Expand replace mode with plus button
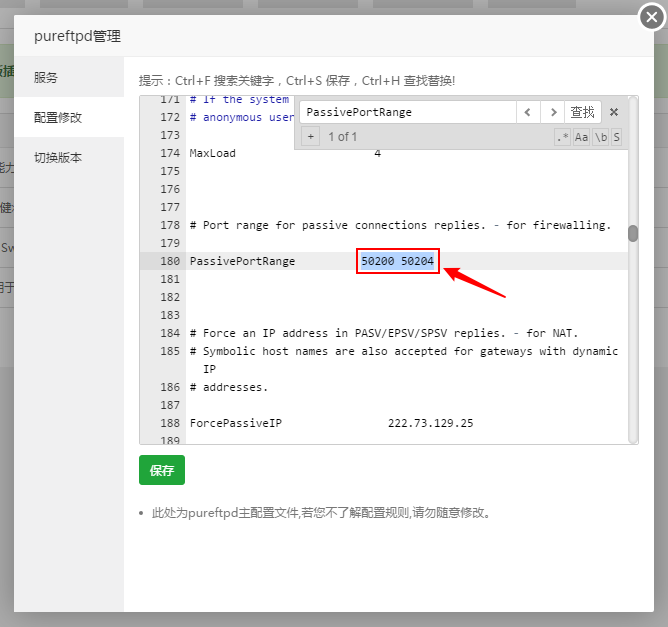The image size is (668, 627). pos(311,137)
